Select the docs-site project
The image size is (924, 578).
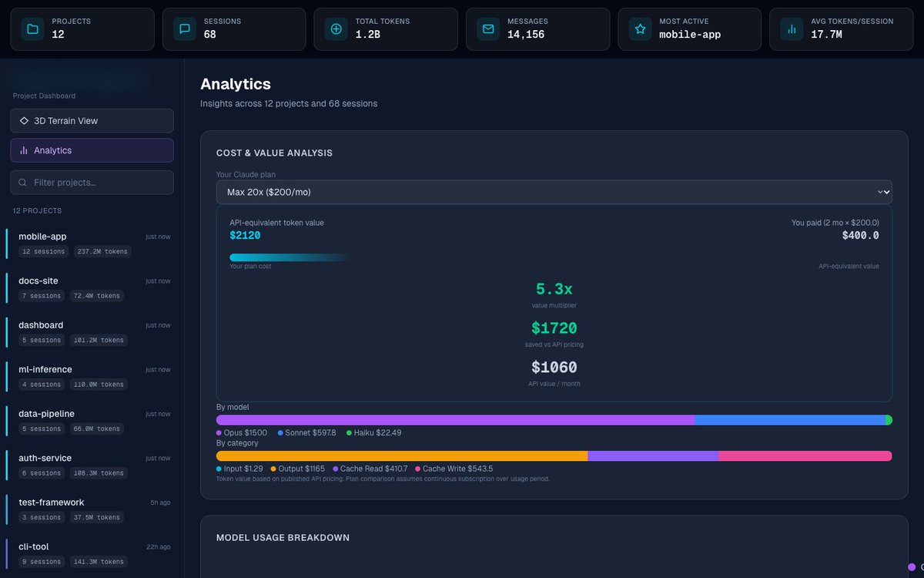[x=92, y=287]
